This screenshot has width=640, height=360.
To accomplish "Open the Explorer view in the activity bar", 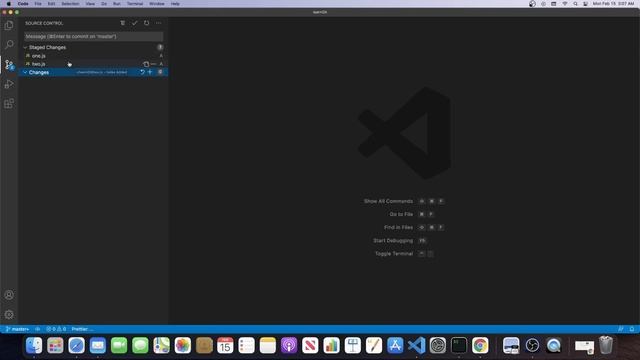I will click(x=9, y=25).
